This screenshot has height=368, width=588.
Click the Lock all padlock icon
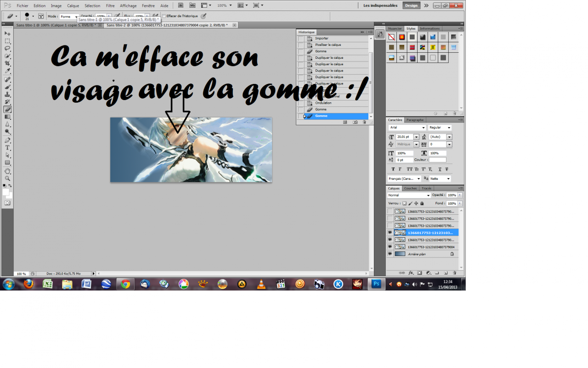[x=422, y=203]
